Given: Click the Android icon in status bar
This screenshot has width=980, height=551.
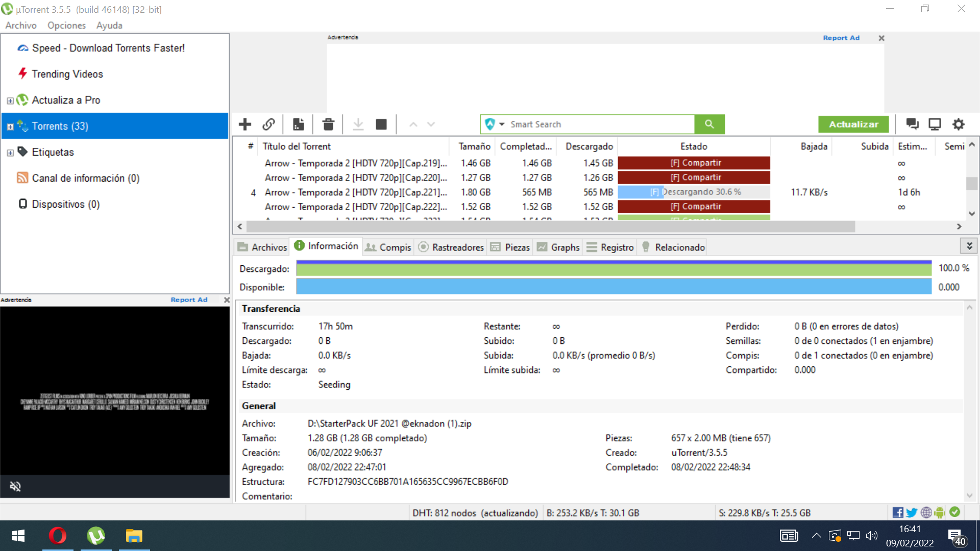Looking at the screenshot, I should 940,512.
